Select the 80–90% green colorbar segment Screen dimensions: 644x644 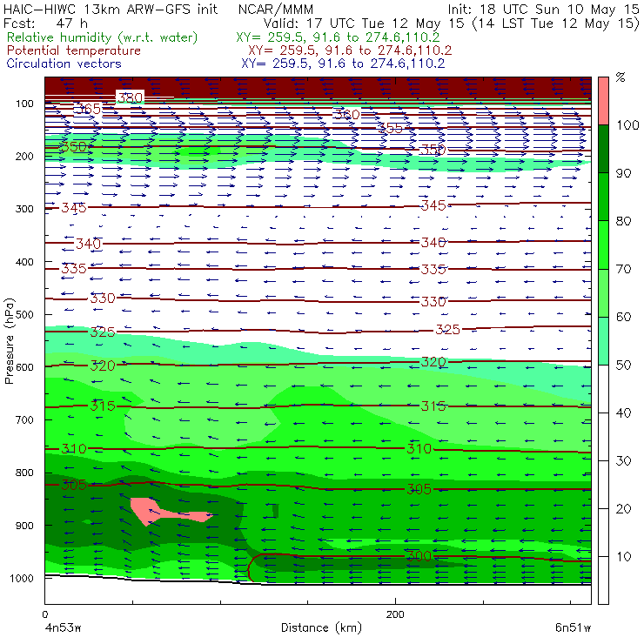[x=603, y=197]
